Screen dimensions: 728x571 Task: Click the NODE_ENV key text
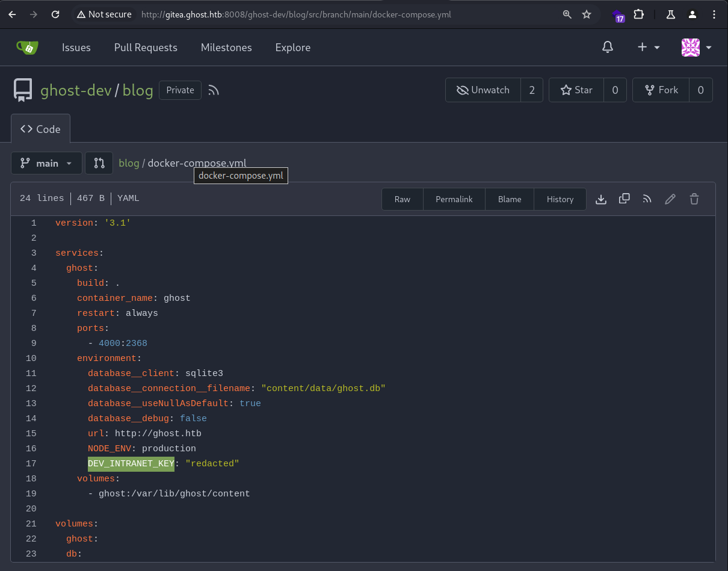(110, 448)
